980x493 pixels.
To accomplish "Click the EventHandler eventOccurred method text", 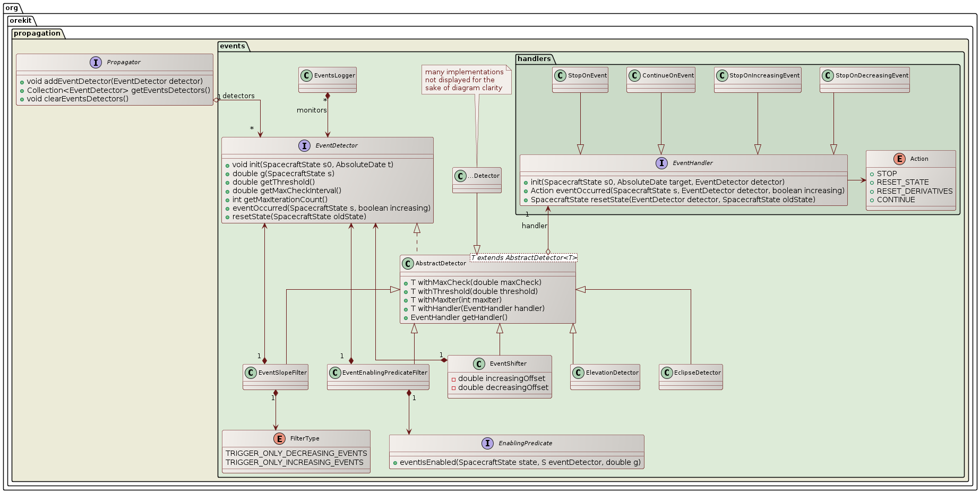I will coord(687,191).
